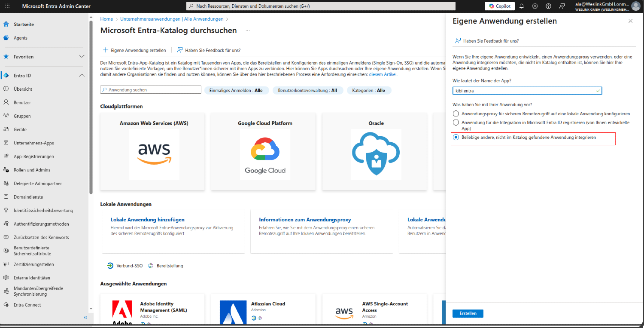Click the Authentifizierungsmethoden icon
The image size is (644, 328).
pyautogui.click(x=6, y=224)
